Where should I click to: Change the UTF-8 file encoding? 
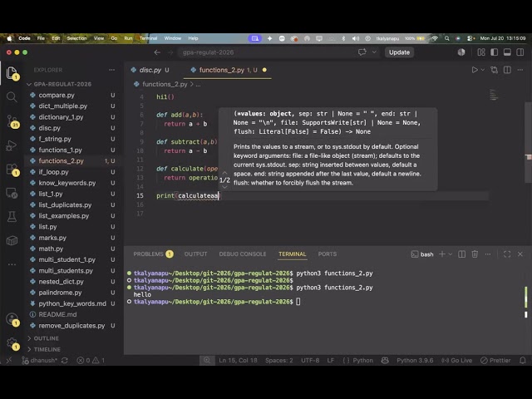[310, 360]
